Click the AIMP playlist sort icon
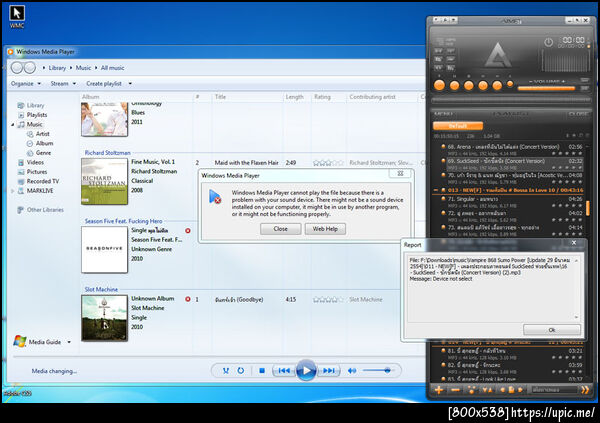Image resolution: width=600 pixels, height=423 pixels. (487, 390)
